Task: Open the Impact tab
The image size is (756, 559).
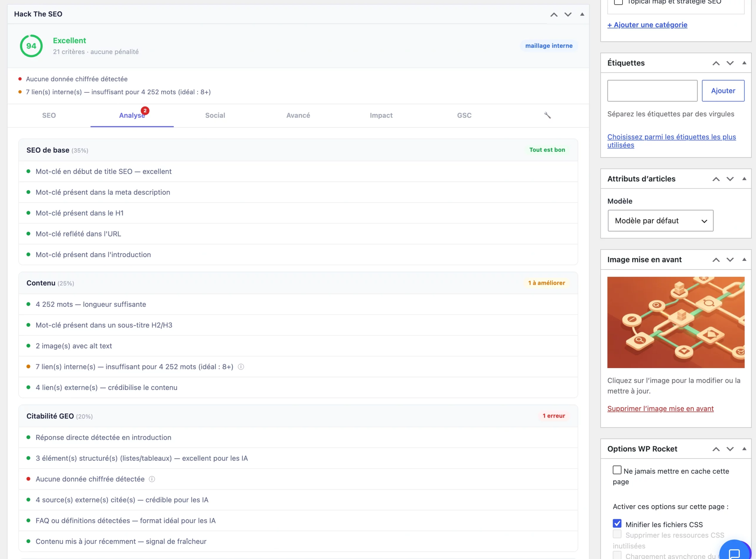Action: point(381,115)
